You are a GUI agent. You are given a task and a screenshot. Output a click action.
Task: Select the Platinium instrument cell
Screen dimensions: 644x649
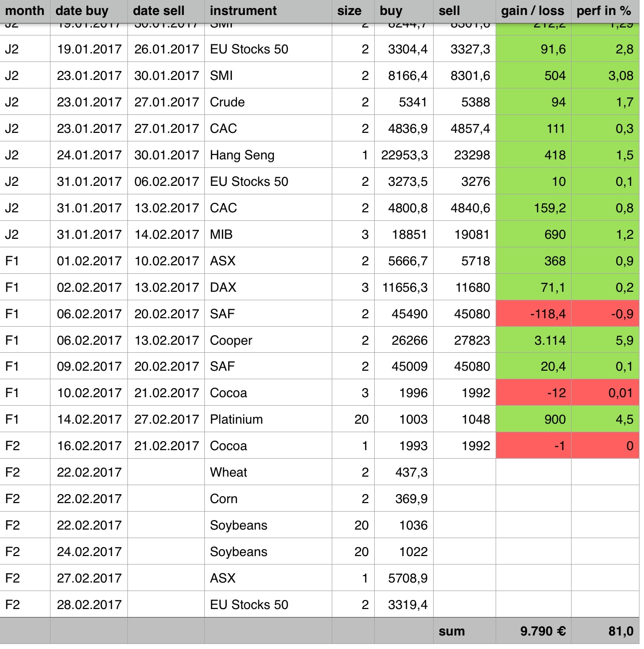coord(236,419)
